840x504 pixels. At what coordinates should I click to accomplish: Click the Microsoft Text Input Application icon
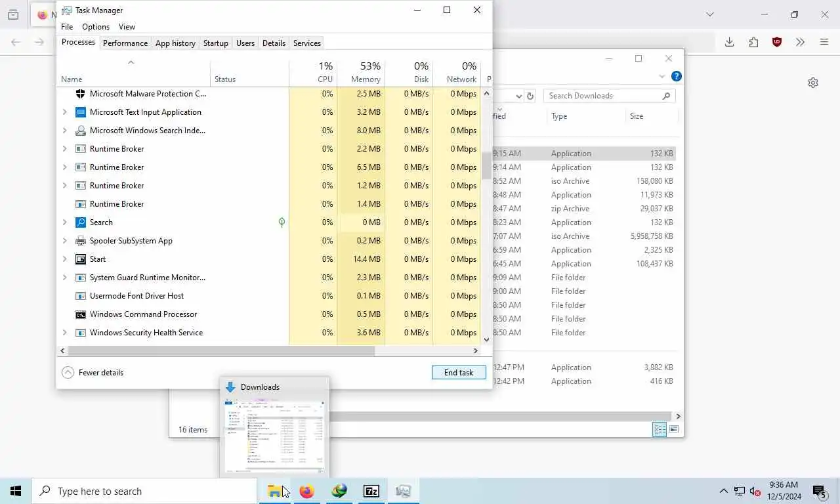[x=81, y=112]
